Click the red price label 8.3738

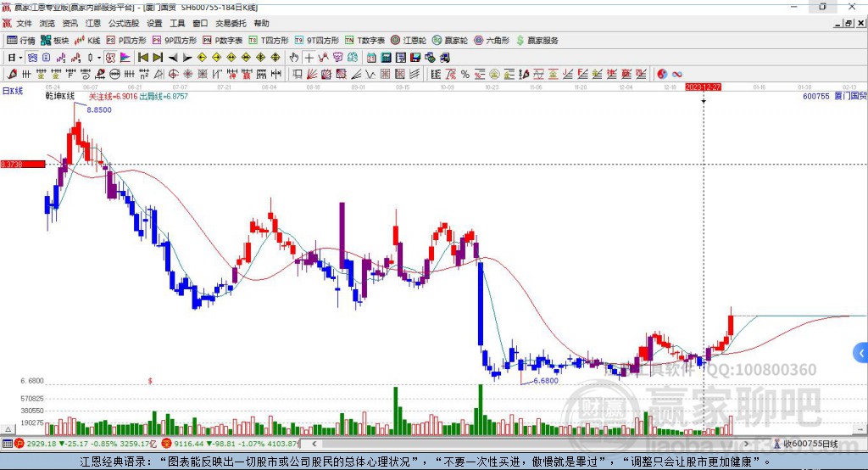[x=23, y=164]
